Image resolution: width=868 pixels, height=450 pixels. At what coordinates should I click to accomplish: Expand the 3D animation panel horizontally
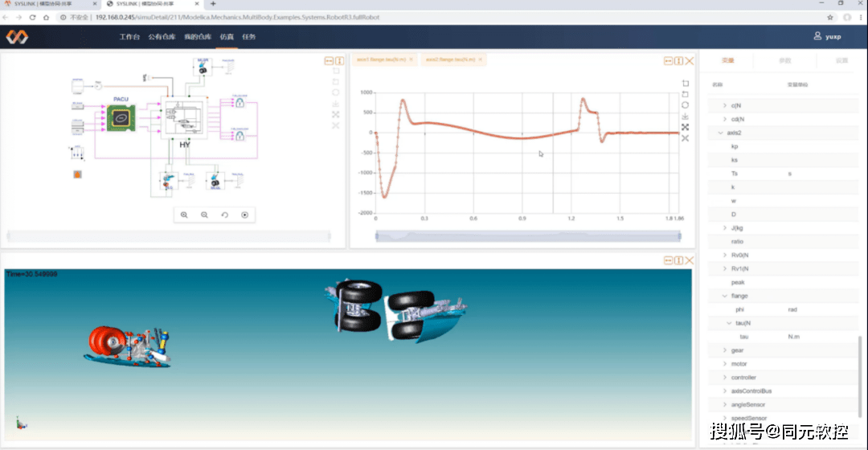668,260
